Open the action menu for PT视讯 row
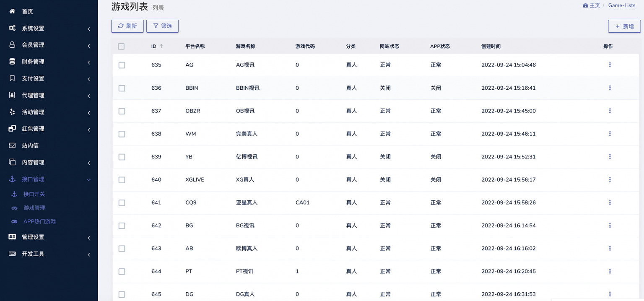This screenshot has height=301, width=644. pyautogui.click(x=610, y=271)
